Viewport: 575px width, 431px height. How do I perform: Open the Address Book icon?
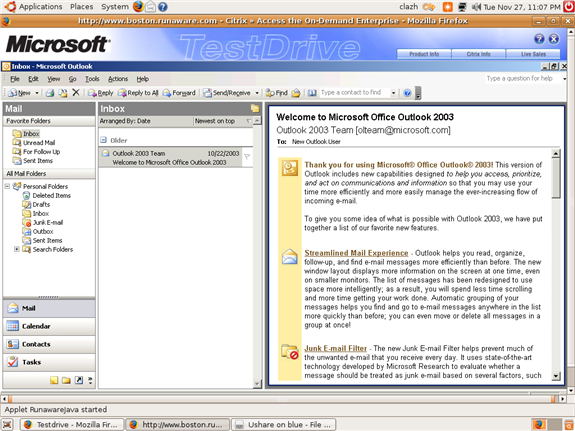click(x=312, y=93)
